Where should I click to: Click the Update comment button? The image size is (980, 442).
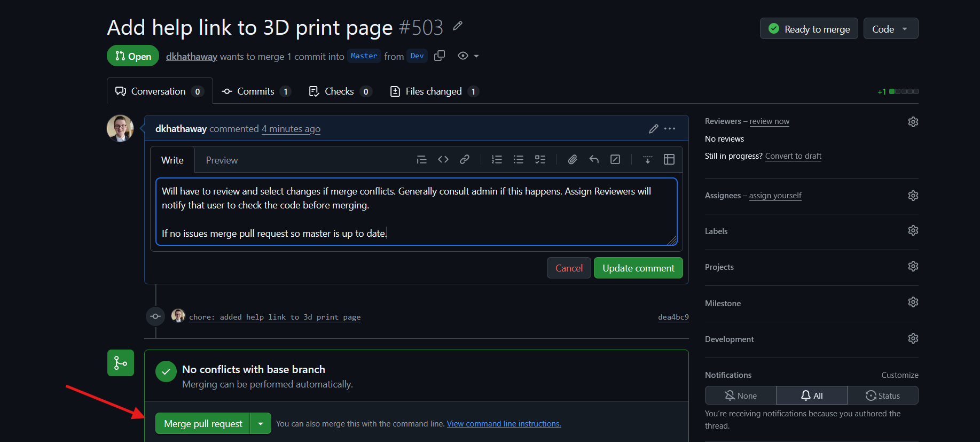pos(638,268)
